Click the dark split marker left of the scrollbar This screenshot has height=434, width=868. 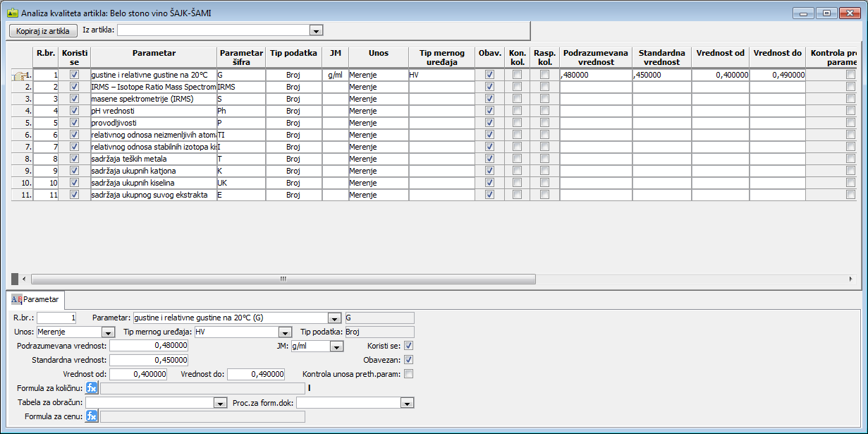click(x=14, y=279)
